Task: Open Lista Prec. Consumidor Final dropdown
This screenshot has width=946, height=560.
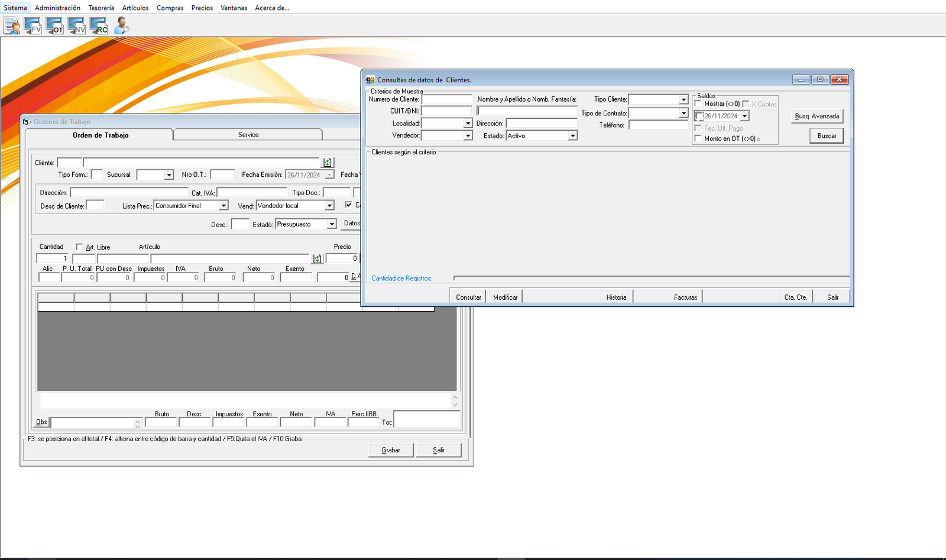Action: (223, 206)
